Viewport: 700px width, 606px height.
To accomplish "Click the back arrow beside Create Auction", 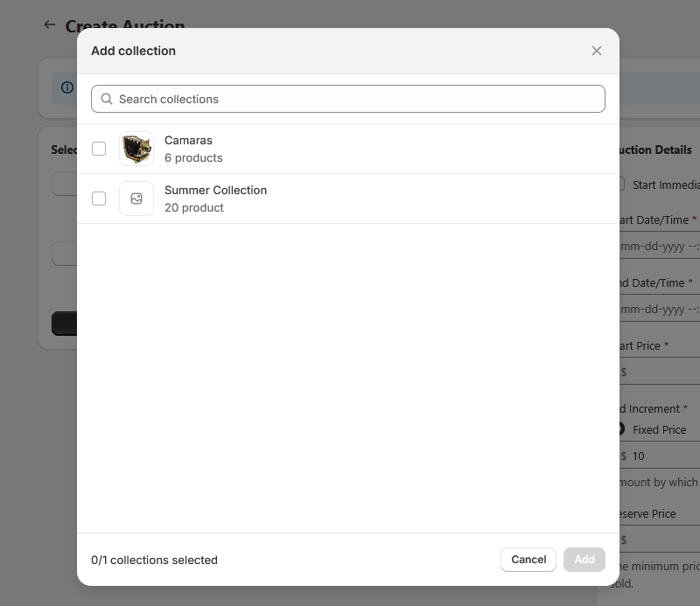I will point(50,25).
